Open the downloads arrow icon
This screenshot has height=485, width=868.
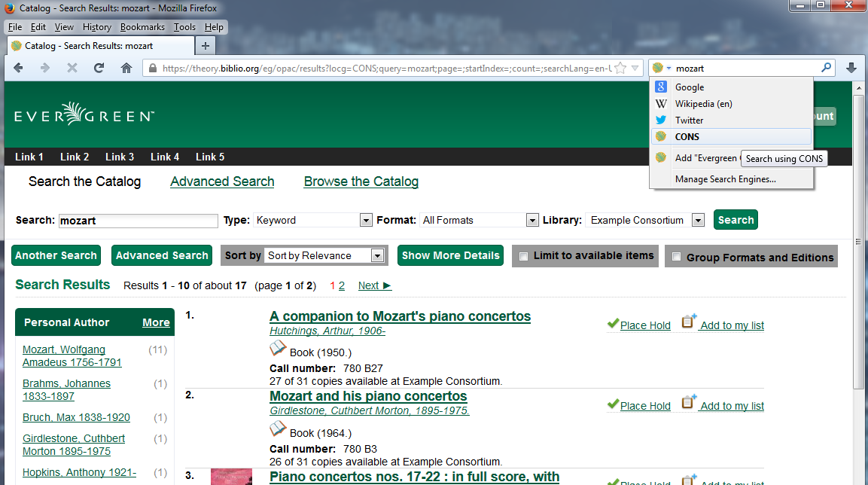click(x=851, y=68)
